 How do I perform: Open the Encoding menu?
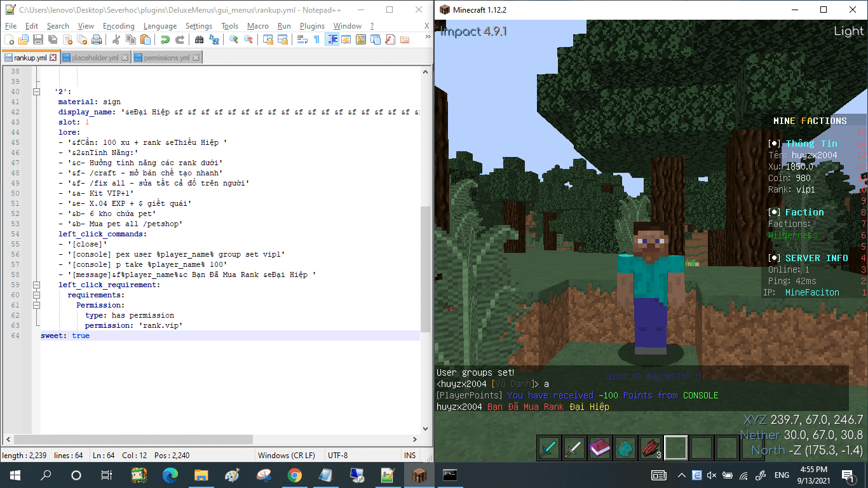point(119,26)
